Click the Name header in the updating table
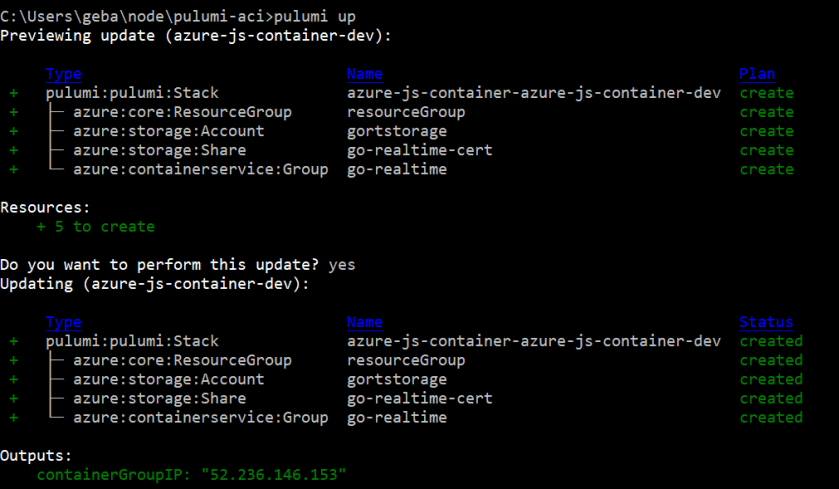Screen dimensions: 839x489 pyautogui.click(x=364, y=322)
